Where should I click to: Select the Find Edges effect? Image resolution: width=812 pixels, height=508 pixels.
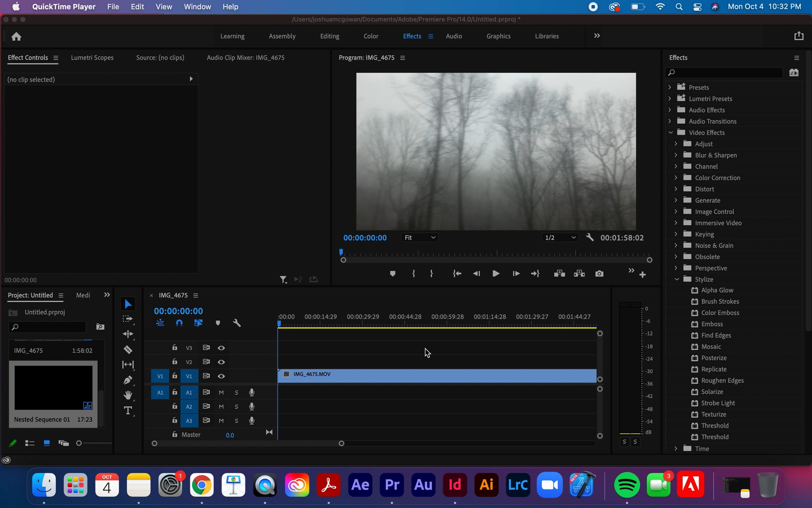[716, 335]
